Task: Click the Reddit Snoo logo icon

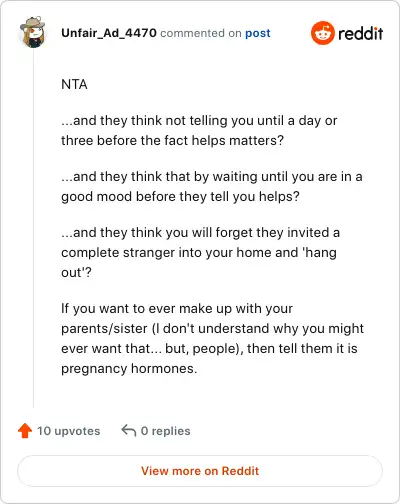Action: point(323,33)
